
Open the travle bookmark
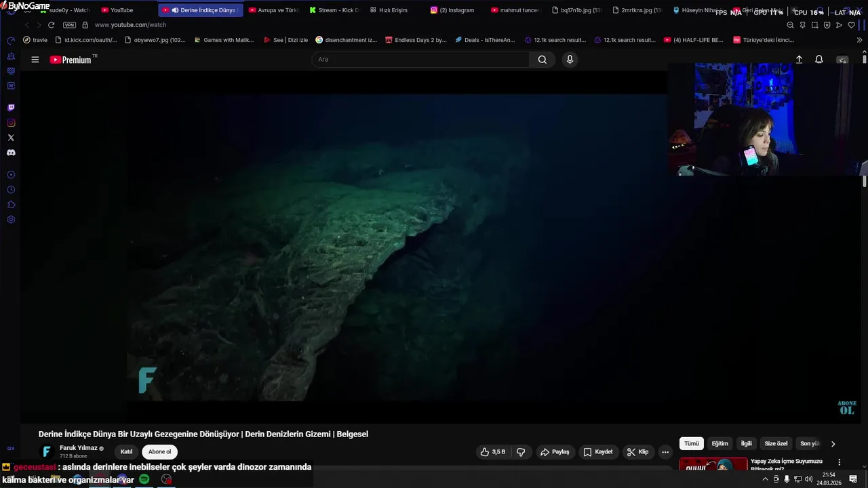point(35,40)
